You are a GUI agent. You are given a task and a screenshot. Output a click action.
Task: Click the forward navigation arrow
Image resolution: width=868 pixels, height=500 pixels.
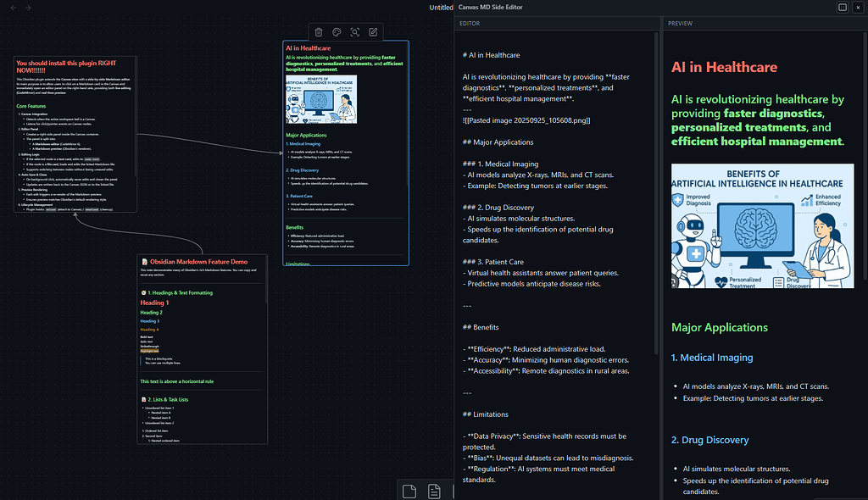[x=27, y=8]
